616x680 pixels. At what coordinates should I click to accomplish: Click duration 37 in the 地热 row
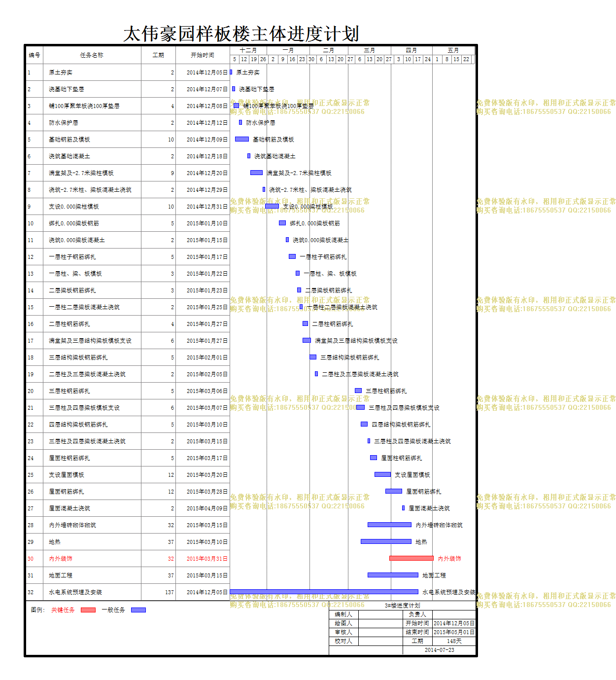click(x=171, y=542)
